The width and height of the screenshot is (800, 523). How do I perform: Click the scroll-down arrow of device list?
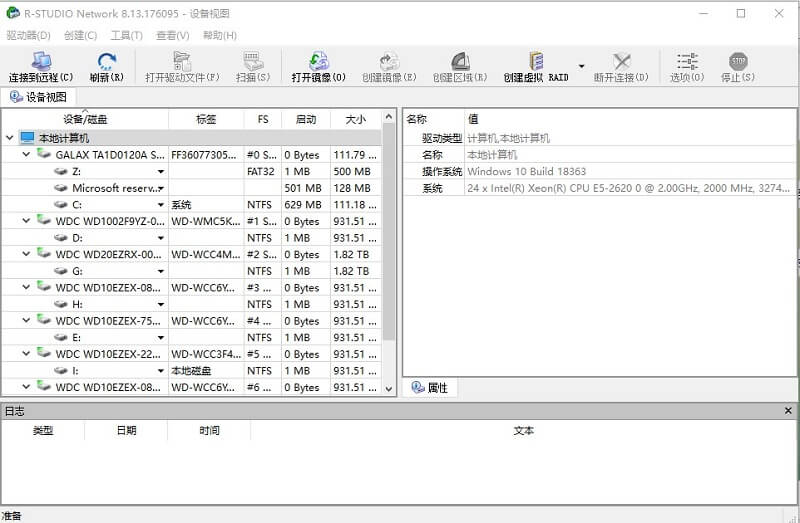(389, 389)
